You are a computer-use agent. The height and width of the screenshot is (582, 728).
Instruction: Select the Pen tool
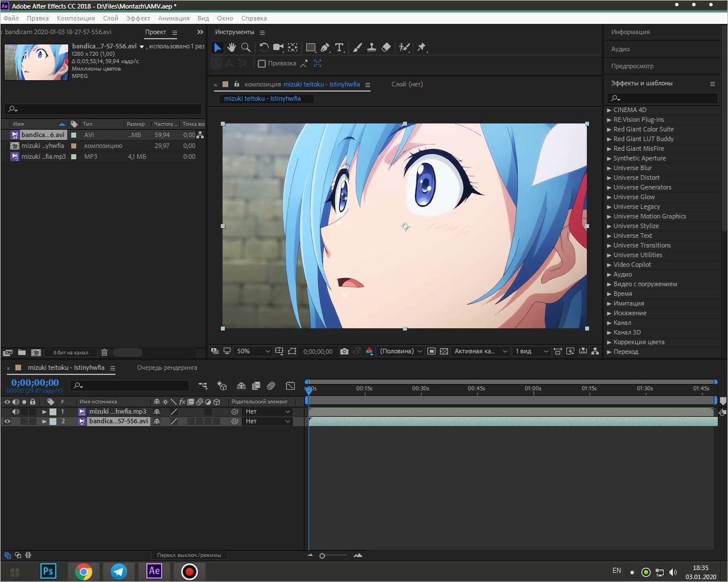tap(325, 47)
